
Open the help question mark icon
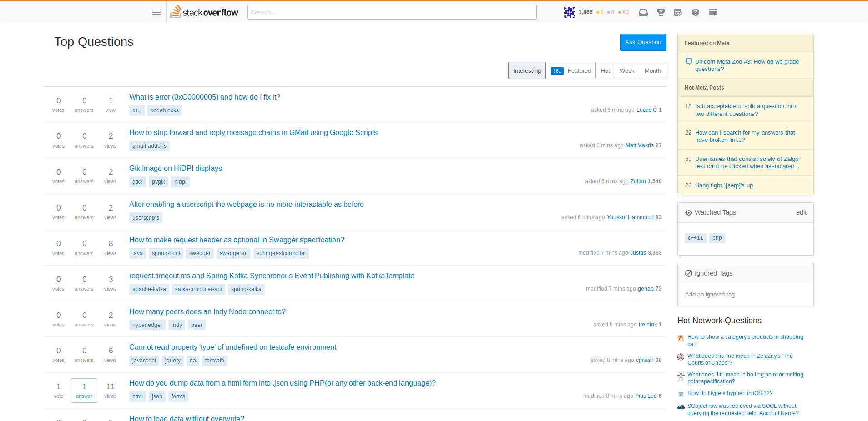tap(695, 12)
